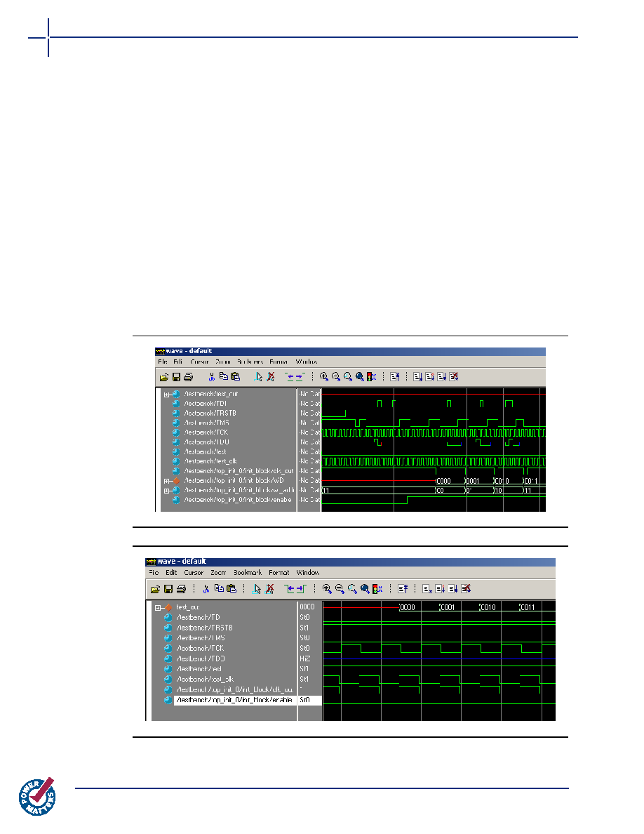Find next transition in the No Data wave window
644x834 pixels.
pyautogui.click(x=300, y=376)
